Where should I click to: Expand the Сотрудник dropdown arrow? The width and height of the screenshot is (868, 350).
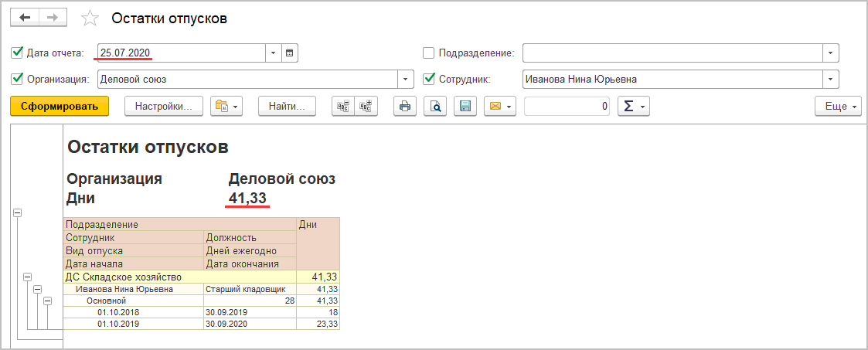(831, 79)
